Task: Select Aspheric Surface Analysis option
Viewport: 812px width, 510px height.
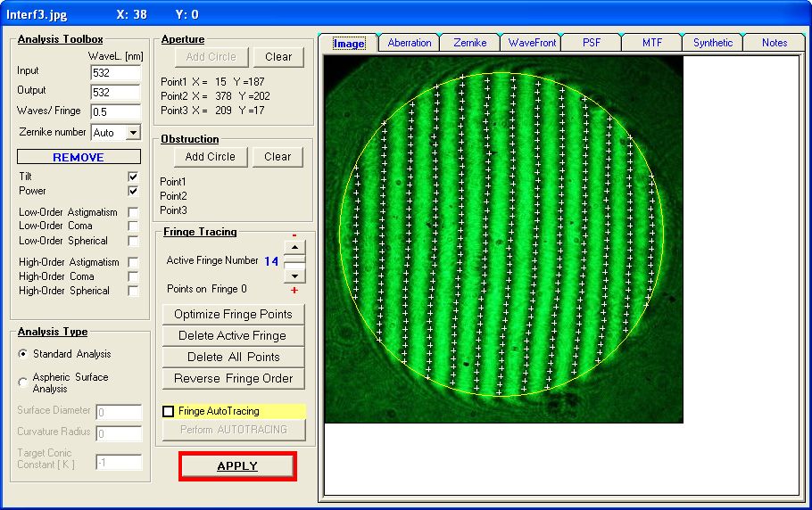Action: pyautogui.click(x=23, y=382)
